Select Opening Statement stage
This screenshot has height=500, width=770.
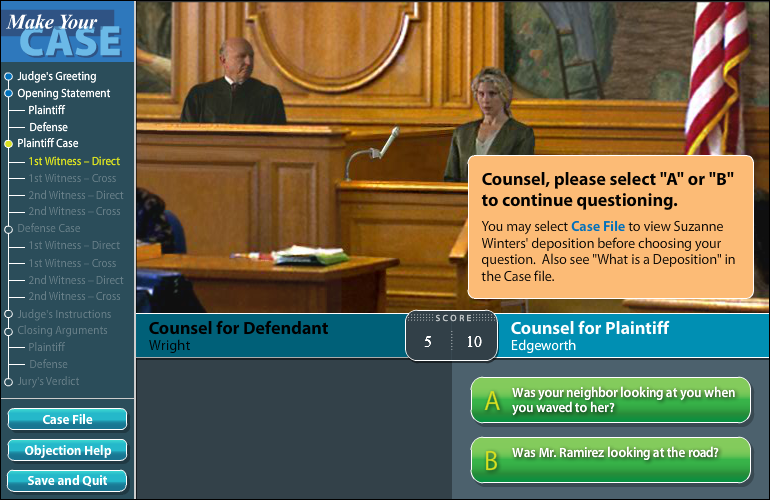click(64, 93)
